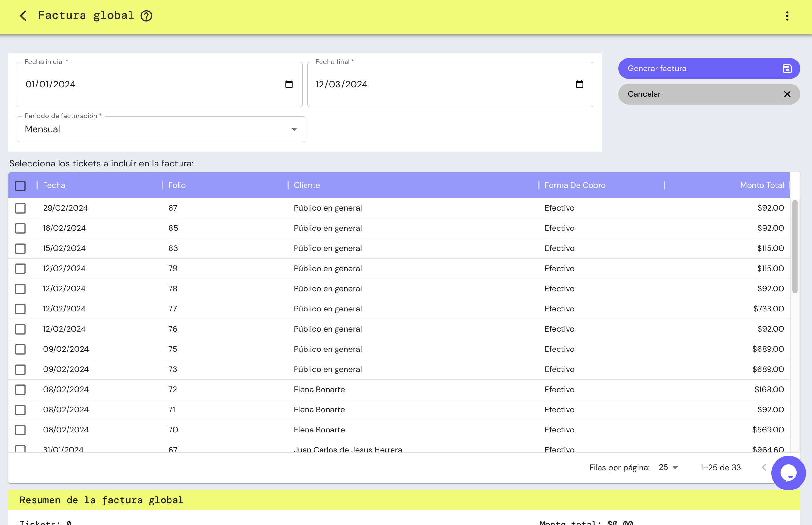Open the calendar picker for Fecha final
The width and height of the screenshot is (812, 525).
(580, 84)
